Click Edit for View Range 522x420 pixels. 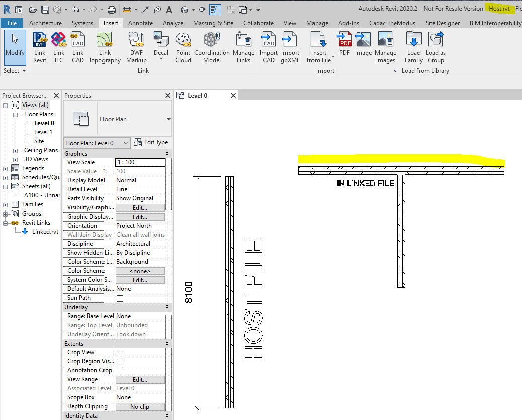pos(140,380)
